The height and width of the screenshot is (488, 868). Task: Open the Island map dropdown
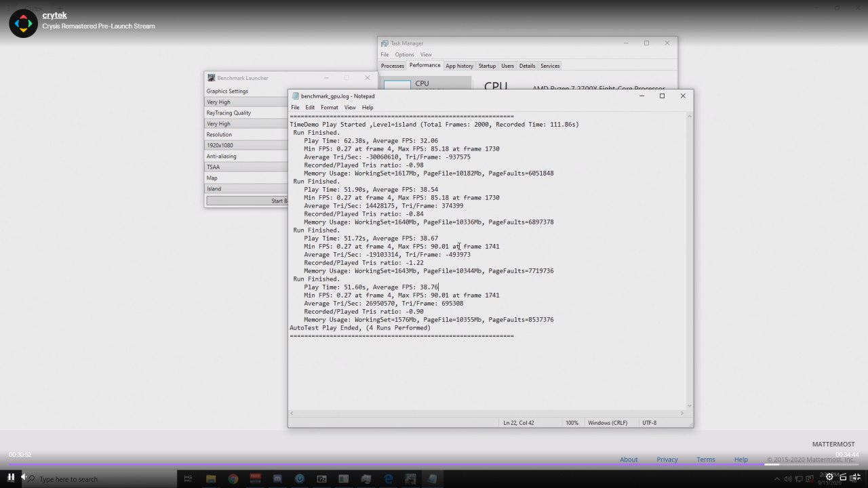(246, 188)
